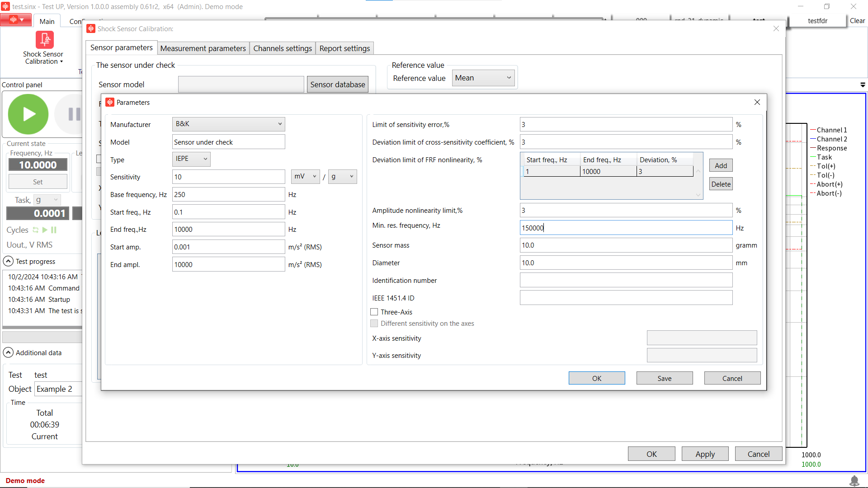Screen dimensions: 868x488
Task: Click the Sensitivity value field
Action: pyautogui.click(x=228, y=177)
